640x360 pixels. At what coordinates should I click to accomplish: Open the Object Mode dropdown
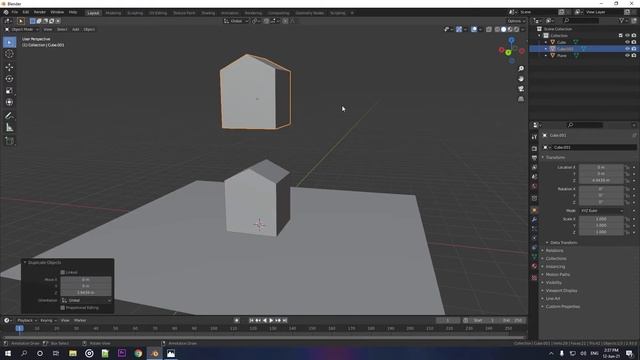tap(22, 29)
